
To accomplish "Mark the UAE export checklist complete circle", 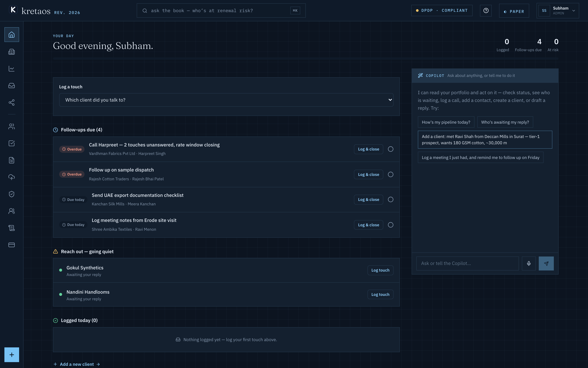I will 390,200.
